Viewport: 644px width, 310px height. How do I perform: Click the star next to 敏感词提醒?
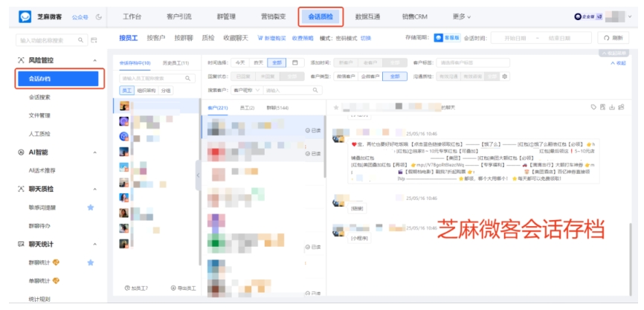91,207
